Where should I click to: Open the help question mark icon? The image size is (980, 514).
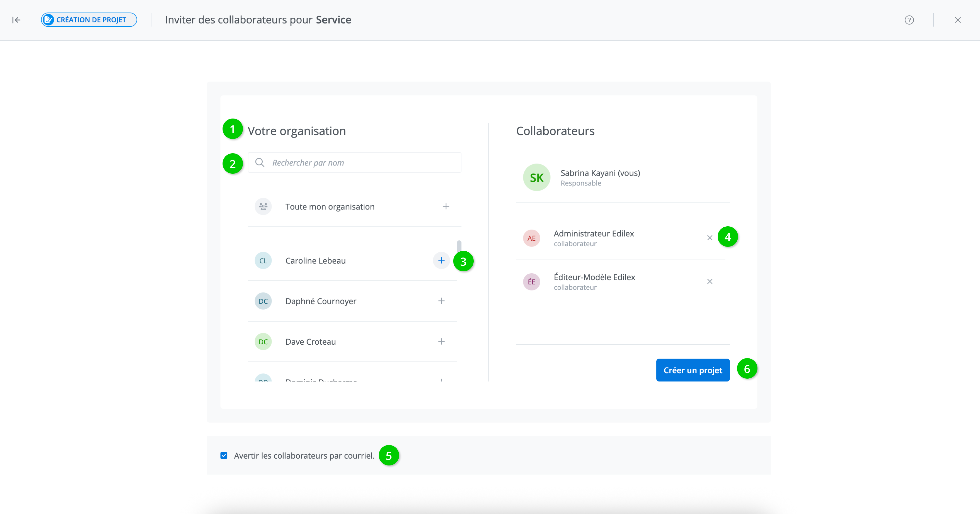[x=909, y=20]
